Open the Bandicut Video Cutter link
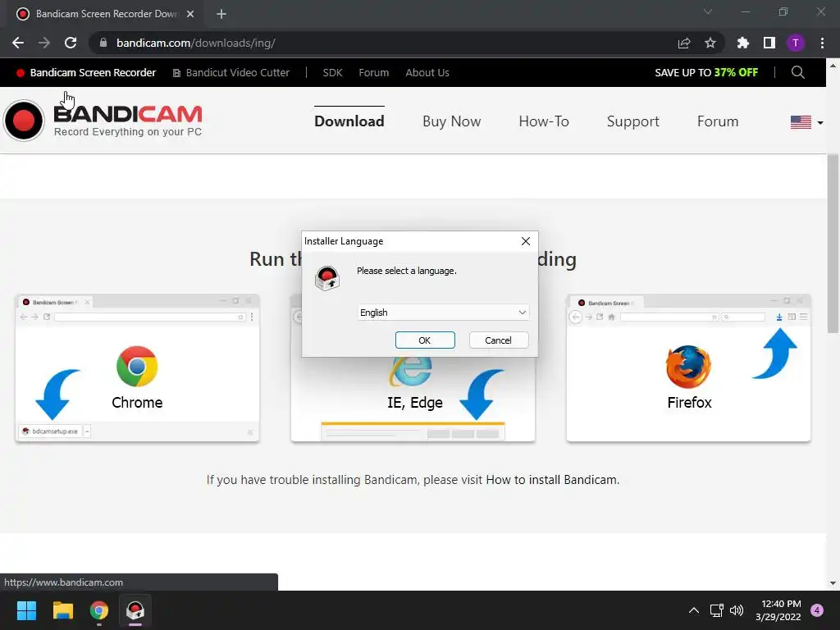This screenshot has height=630, width=840. tap(231, 73)
